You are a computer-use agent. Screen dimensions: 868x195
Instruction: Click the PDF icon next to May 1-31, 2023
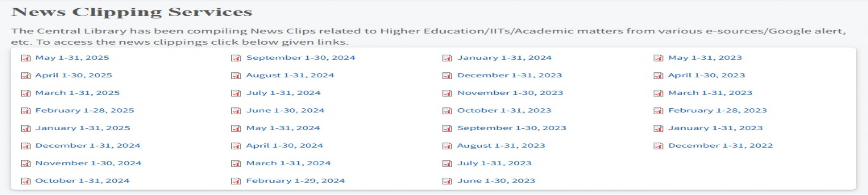tap(658, 58)
